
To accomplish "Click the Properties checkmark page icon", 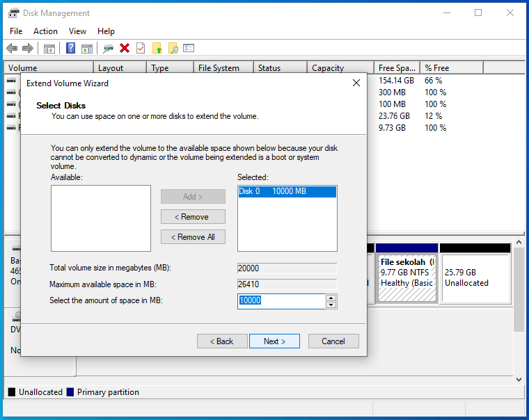I will (141, 49).
